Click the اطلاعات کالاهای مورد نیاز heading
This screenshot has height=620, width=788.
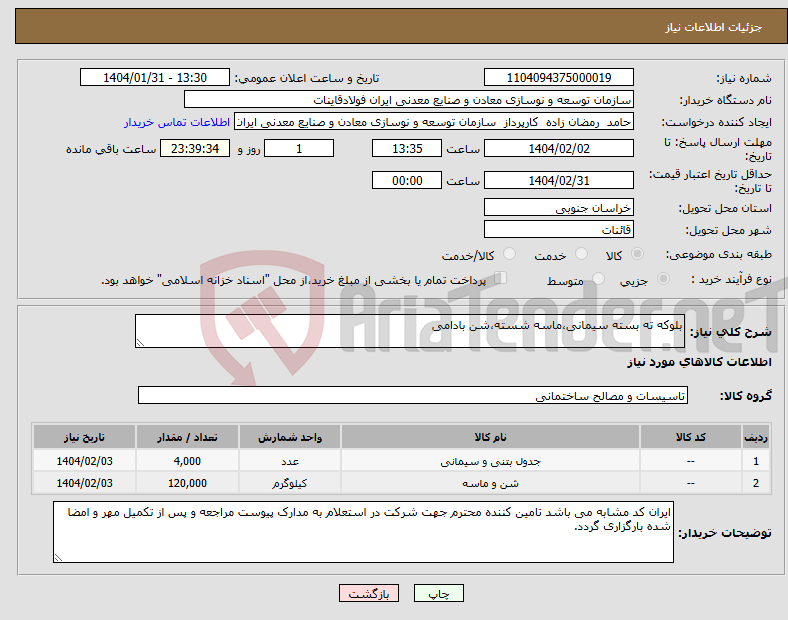(699, 362)
